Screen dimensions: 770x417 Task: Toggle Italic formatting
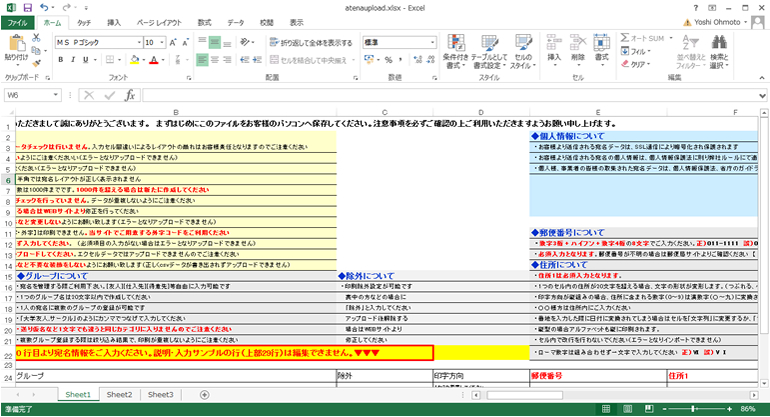[74, 60]
